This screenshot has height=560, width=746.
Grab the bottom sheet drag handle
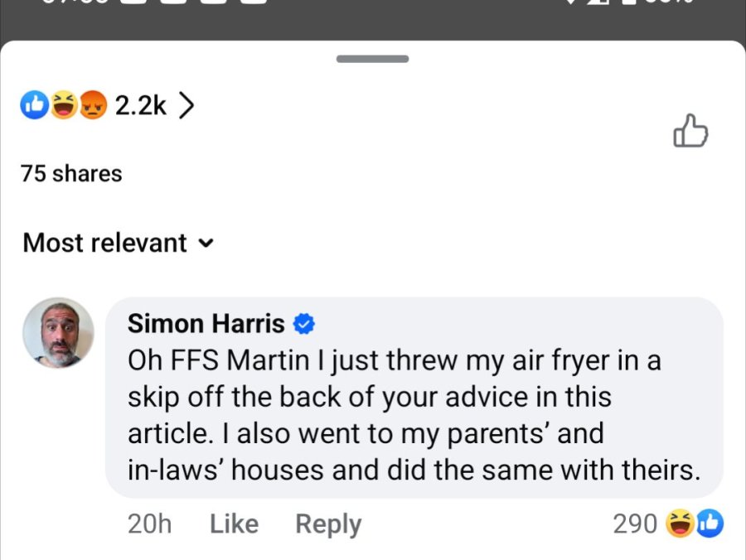[372, 59]
